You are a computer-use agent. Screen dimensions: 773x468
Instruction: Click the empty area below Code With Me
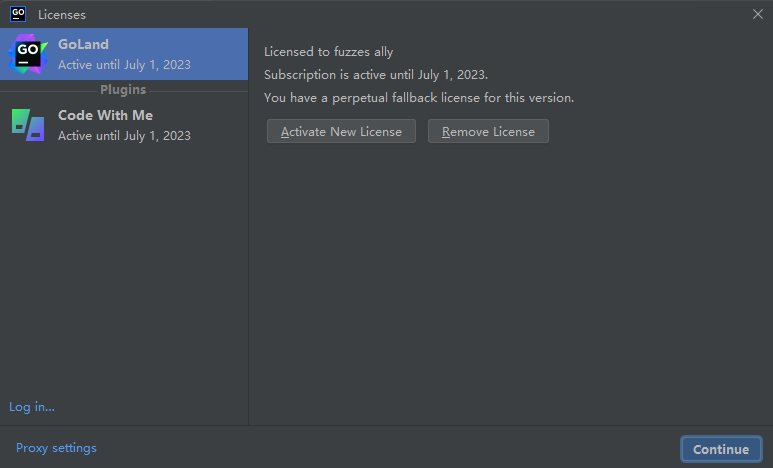123,270
